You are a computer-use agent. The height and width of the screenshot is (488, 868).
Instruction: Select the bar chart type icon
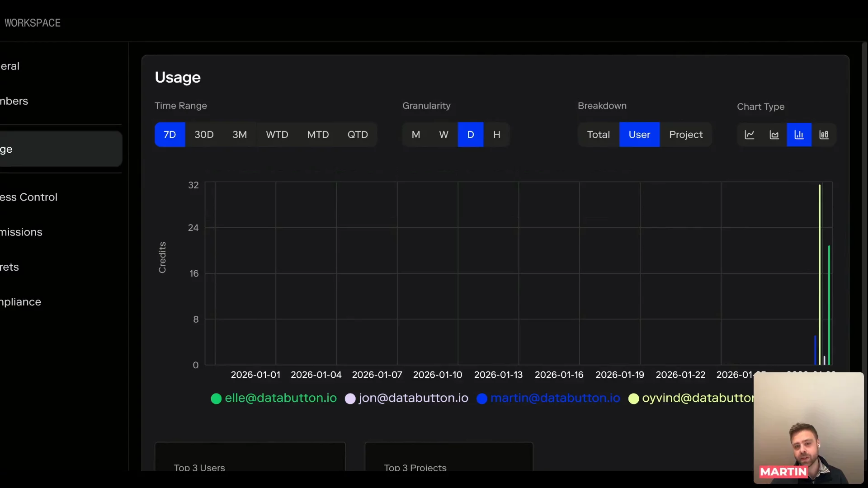(x=799, y=135)
